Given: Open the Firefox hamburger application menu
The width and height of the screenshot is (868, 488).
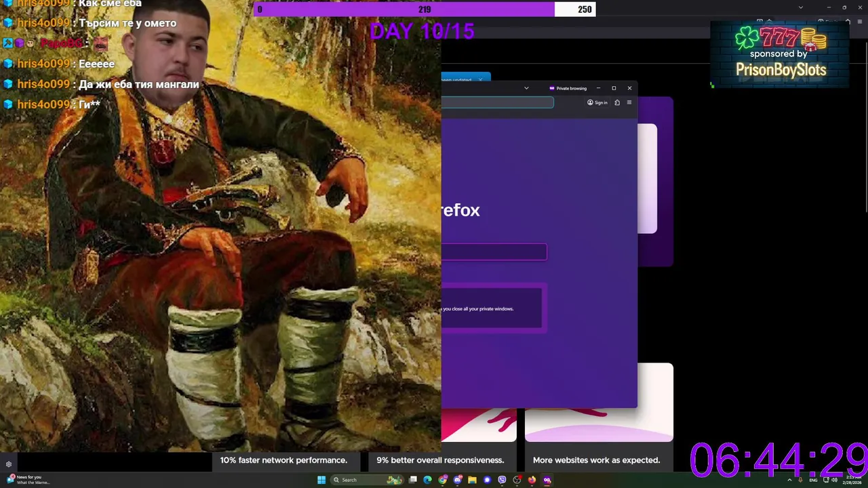Looking at the screenshot, I should [x=629, y=102].
